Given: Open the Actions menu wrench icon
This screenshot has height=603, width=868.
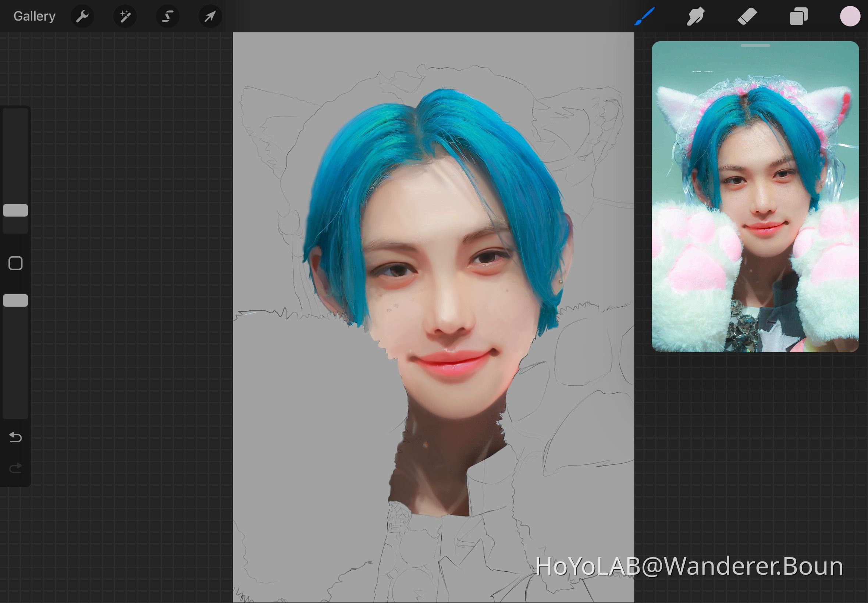Looking at the screenshot, I should point(82,16).
